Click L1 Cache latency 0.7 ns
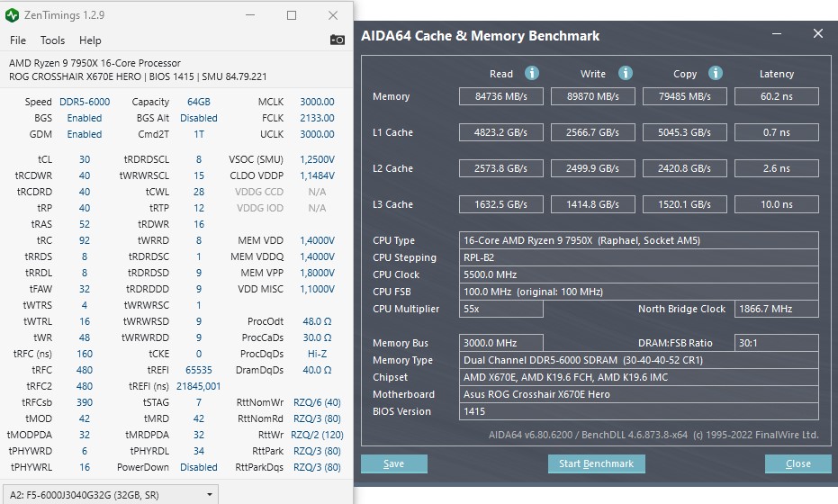838x504 pixels. (x=777, y=132)
